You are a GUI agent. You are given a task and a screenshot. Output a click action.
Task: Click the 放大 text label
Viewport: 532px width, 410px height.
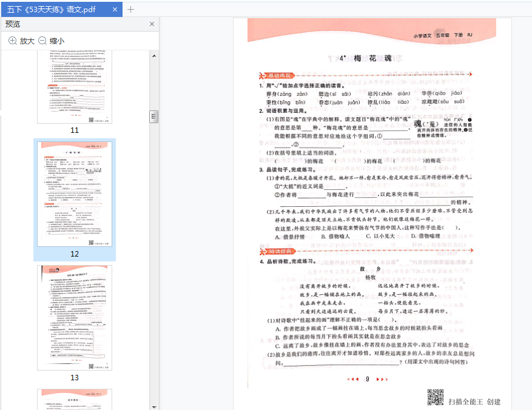pos(27,41)
